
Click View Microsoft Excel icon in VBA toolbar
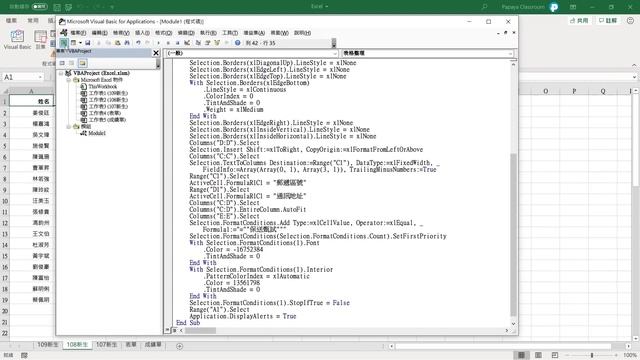coord(64,43)
